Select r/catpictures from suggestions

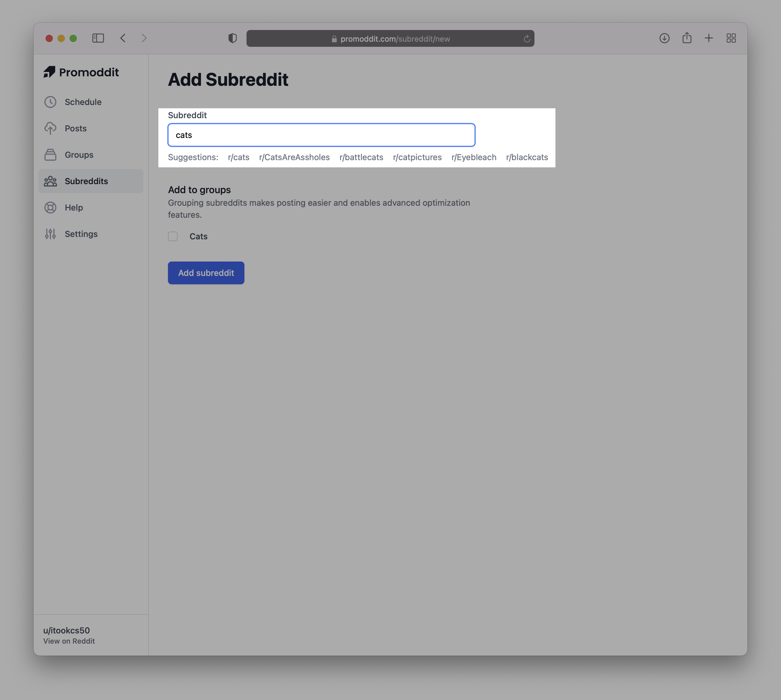coord(417,157)
